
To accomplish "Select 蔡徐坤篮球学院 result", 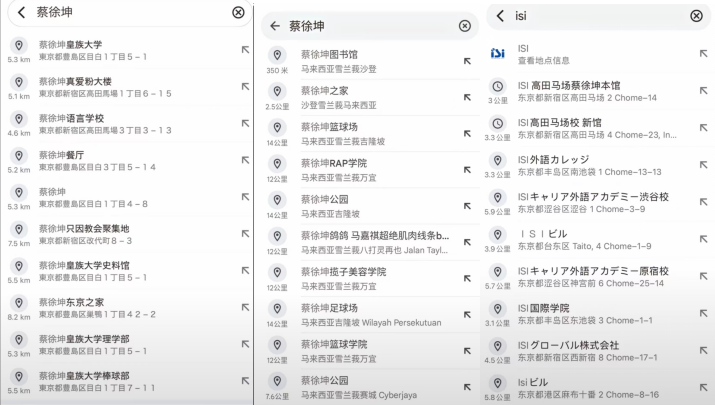I will click(x=370, y=351).
